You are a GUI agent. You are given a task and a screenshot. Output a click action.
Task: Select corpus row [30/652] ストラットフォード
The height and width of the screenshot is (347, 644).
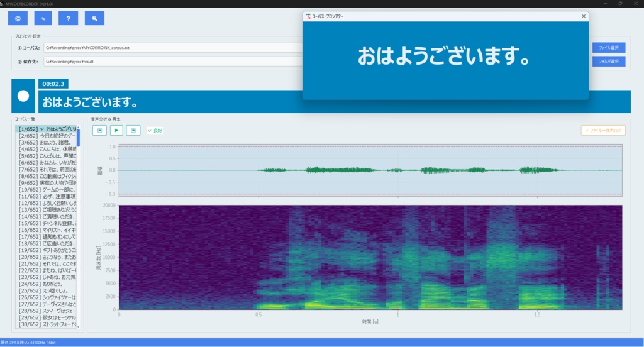[x=46, y=324]
